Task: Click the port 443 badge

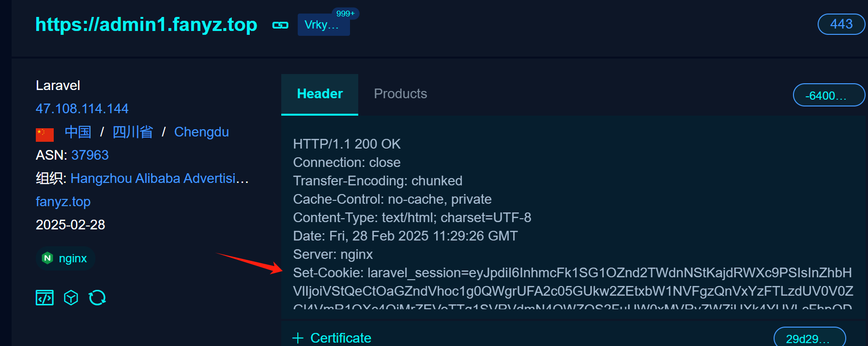Action: [841, 24]
